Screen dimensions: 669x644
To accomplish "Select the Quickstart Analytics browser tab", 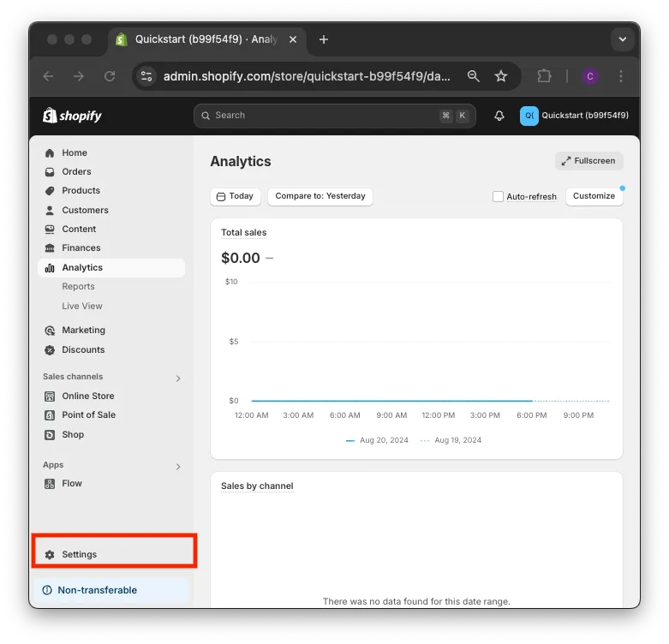I will tap(207, 39).
